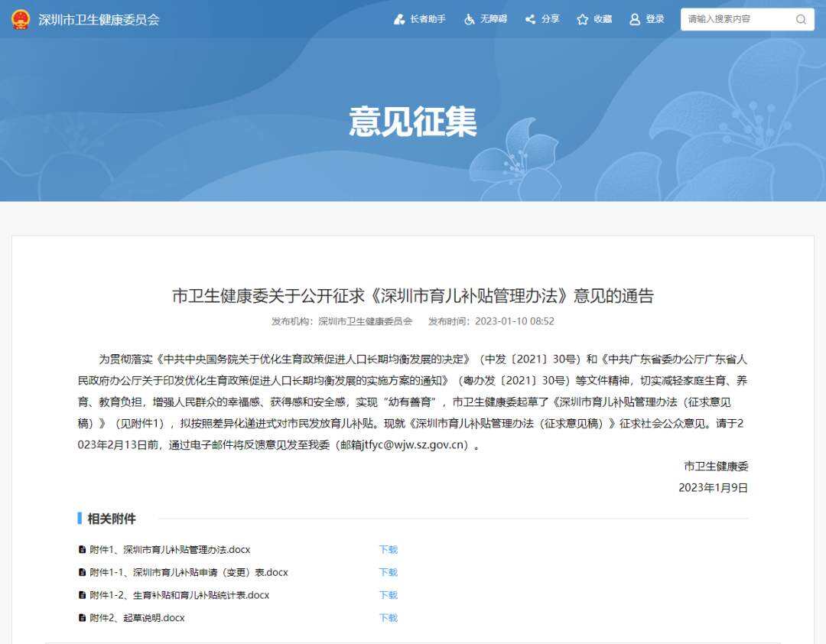Click file icon beside 附件1 管理办法.docx

[x=82, y=550]
